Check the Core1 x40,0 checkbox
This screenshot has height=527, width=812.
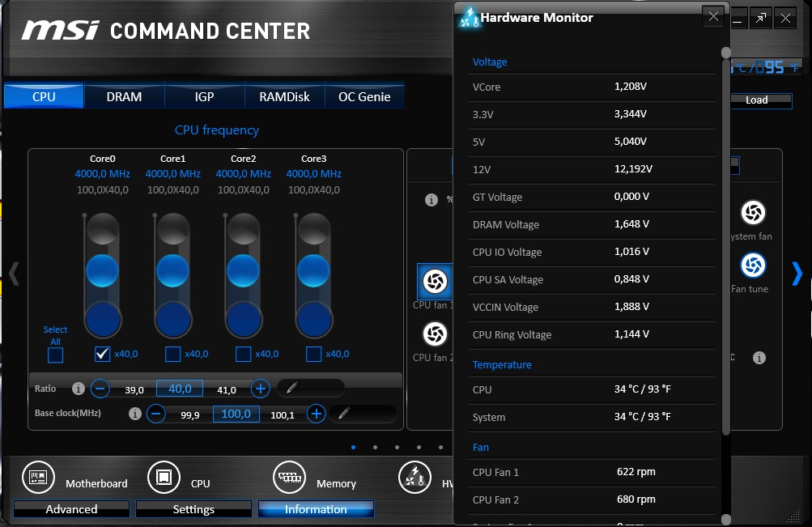(173, 354)
